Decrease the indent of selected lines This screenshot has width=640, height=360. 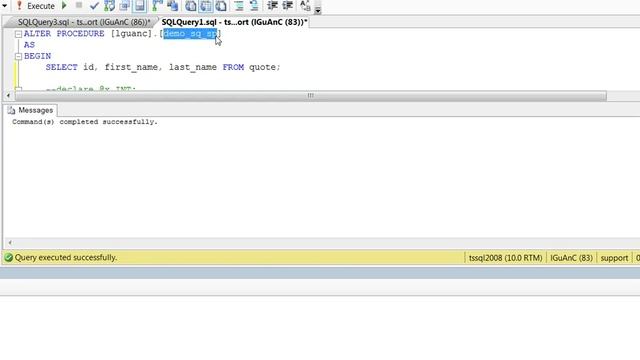[272, 6]
